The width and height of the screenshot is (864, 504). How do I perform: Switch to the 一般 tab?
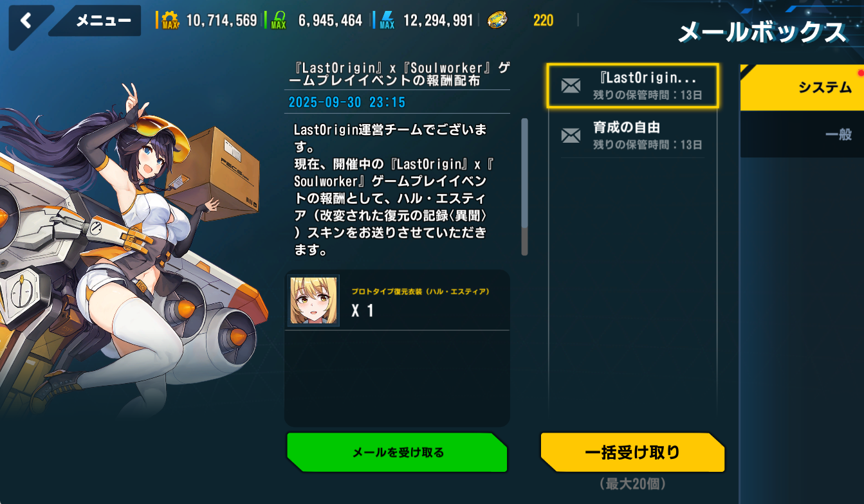point(802,134)
